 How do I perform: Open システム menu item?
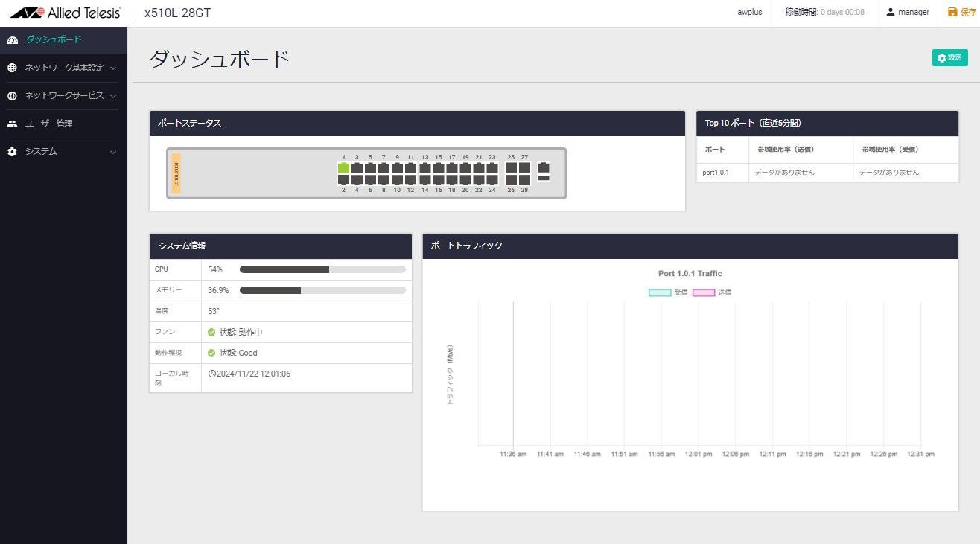coord(63,152)
